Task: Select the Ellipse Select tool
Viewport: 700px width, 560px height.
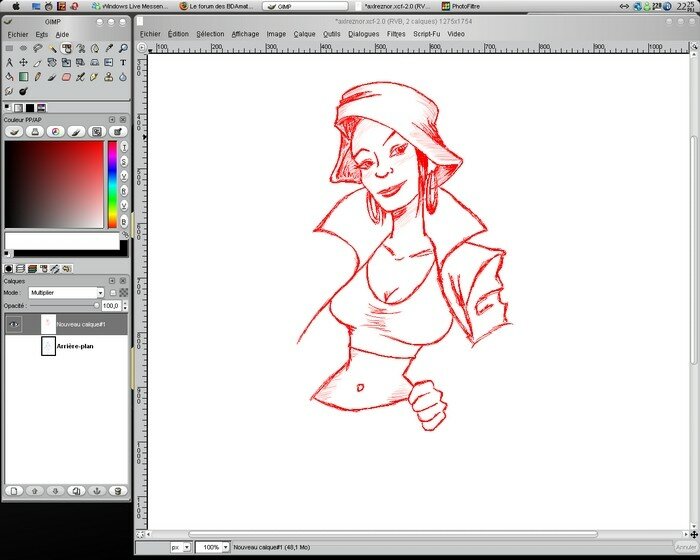Action: (x=23, y=48)
